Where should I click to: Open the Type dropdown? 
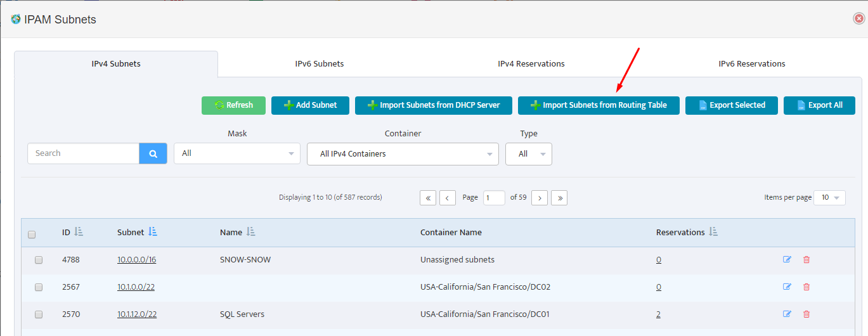(x=529, y=153)
